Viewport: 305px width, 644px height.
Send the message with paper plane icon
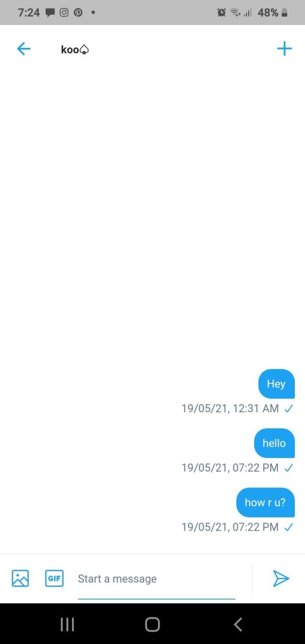coord(281,578)
